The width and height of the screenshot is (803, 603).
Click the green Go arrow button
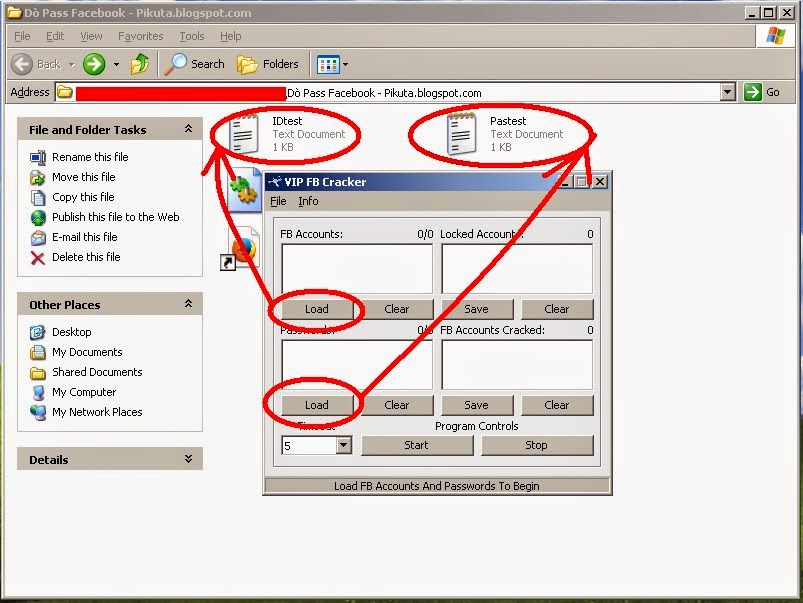click(752, 92)
